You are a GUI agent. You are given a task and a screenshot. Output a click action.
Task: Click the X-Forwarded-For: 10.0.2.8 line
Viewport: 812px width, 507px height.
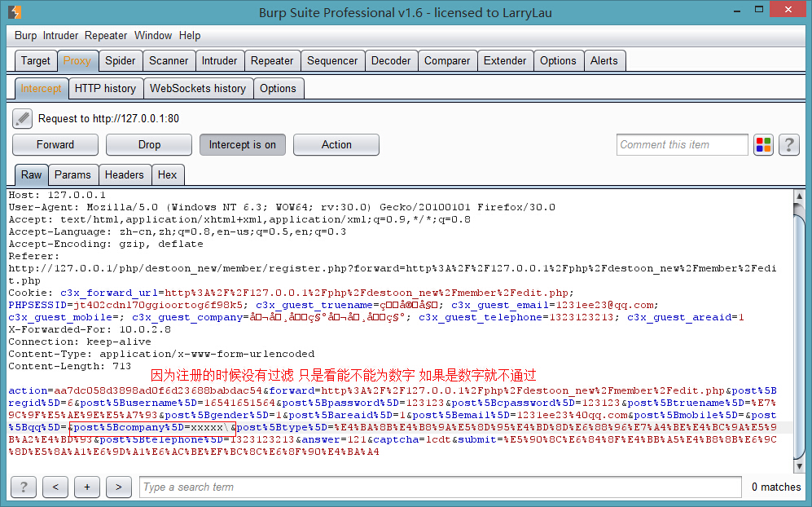tap(90, 329)
